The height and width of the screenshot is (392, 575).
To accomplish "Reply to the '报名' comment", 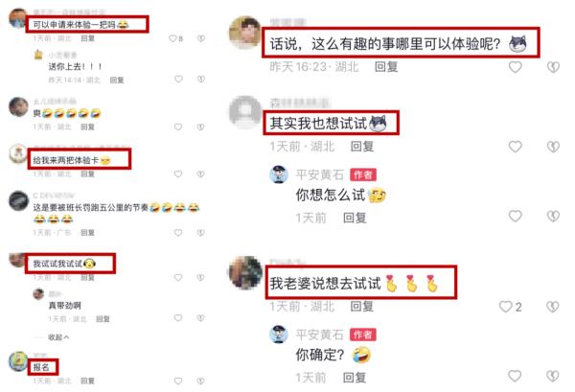I will pos(87,381).
